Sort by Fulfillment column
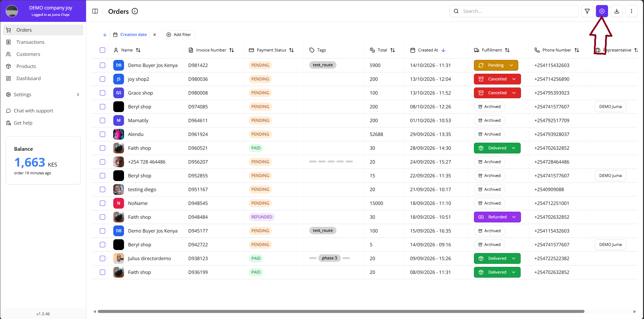The image size is (644, 319). (507, 50)
